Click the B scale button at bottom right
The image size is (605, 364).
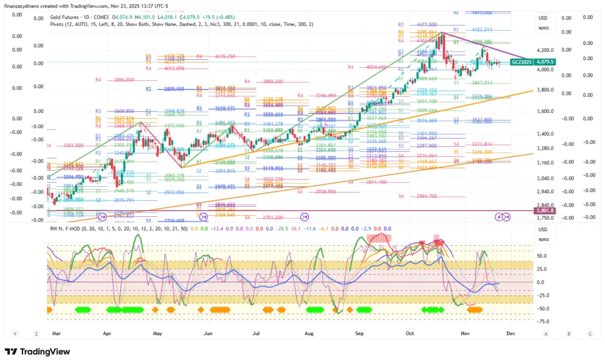pos(568,334)
